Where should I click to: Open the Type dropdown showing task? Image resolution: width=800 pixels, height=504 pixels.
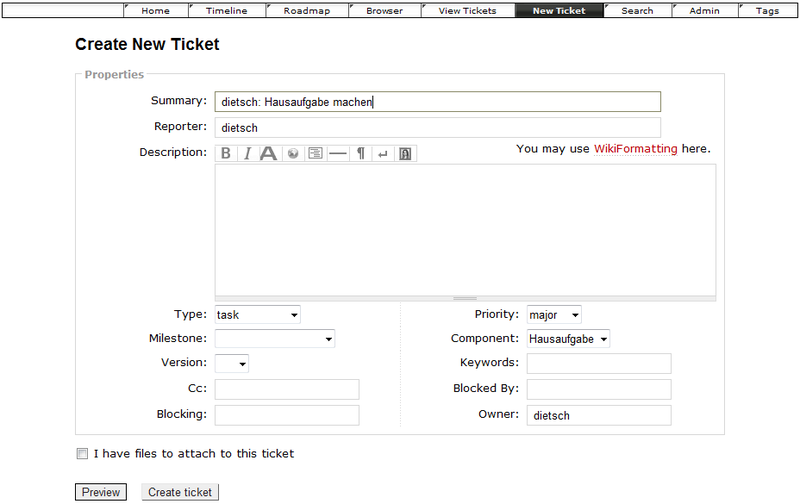coord(257,315)
